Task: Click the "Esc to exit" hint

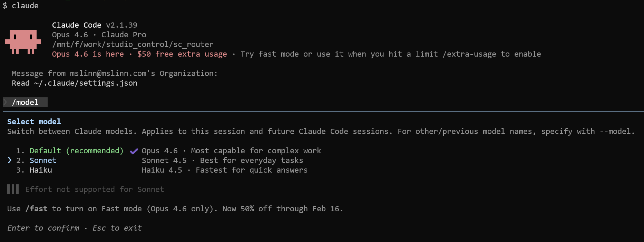Action: 117,228
